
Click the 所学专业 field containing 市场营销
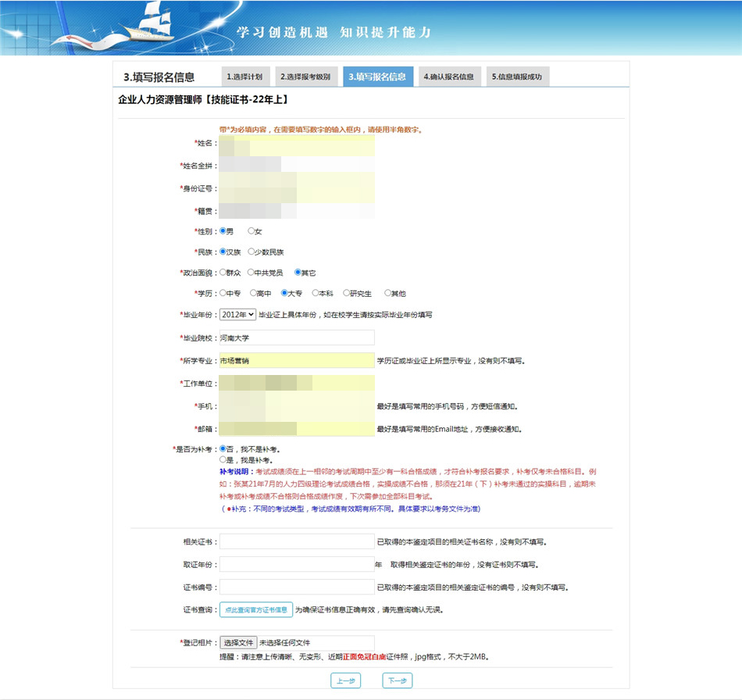[x=297, y=360]
